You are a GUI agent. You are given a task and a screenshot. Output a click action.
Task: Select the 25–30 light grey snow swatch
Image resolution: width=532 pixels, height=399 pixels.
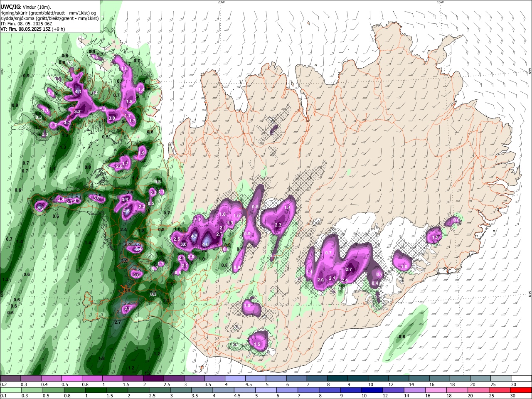pos(501,379)
